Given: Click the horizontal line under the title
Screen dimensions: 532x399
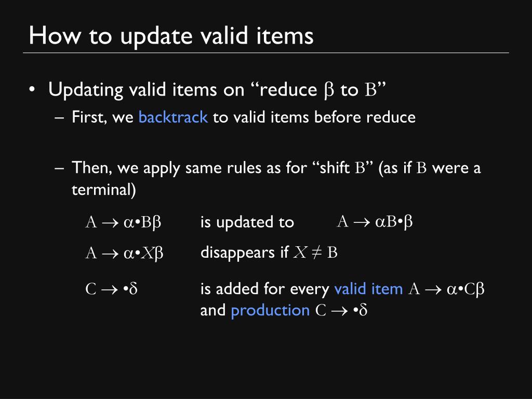Looking at the screenshot, I should (x=266, y=53).
